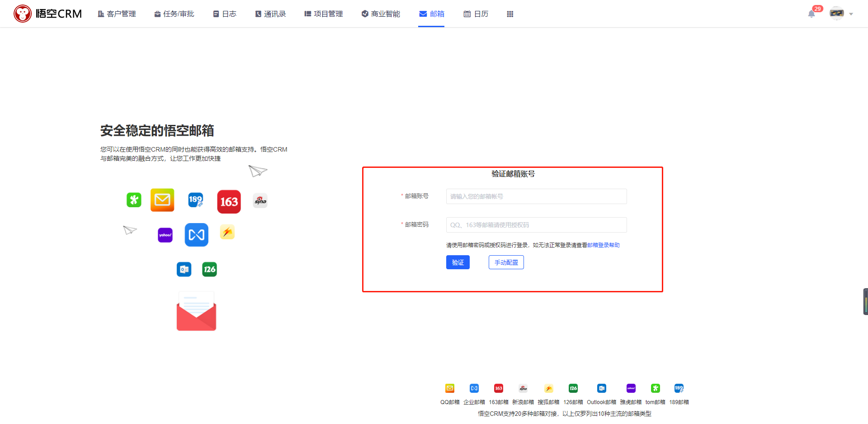Click the 安全稳定的悟空邮箱 heading
The height and width of the screenshot is (424, 868).
pyautogui.click(x=157, y=131)
